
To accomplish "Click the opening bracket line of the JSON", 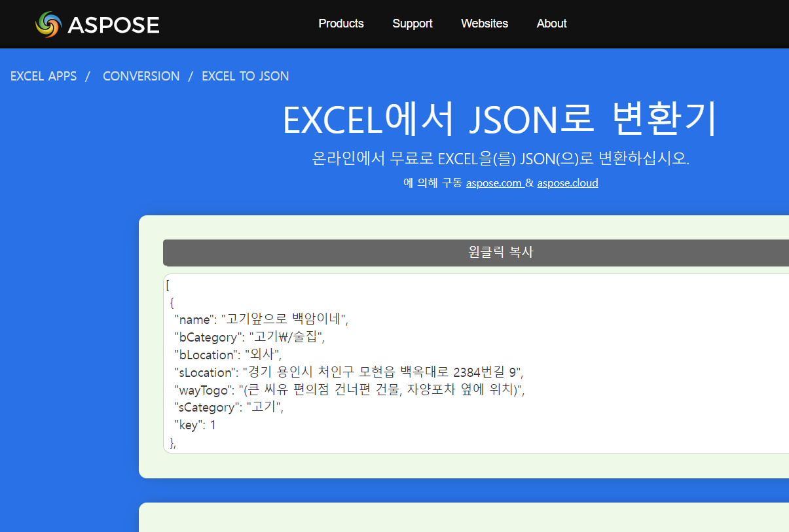I will tap(168, 285).
